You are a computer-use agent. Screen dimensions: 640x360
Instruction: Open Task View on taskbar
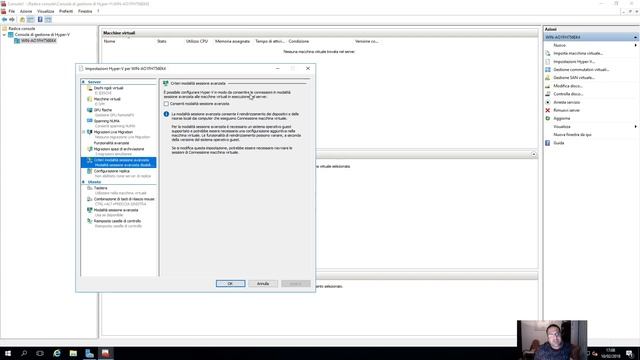tap(40, 353)
